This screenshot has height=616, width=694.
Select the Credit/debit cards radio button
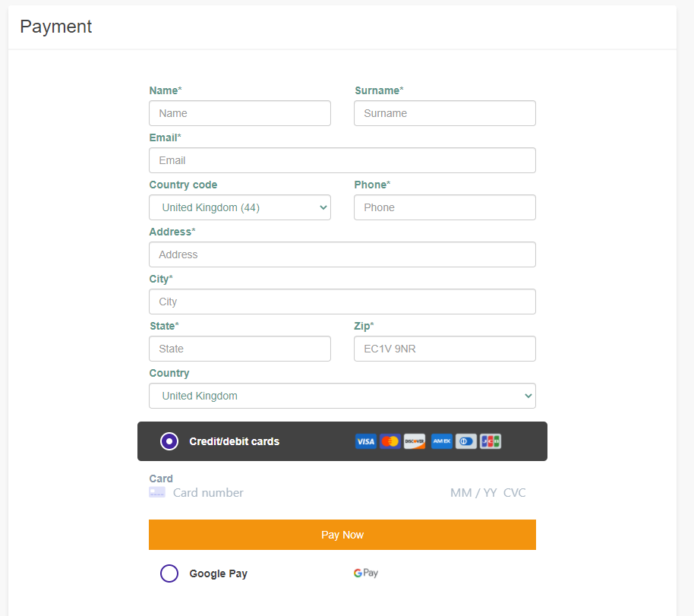coord(169,441)
